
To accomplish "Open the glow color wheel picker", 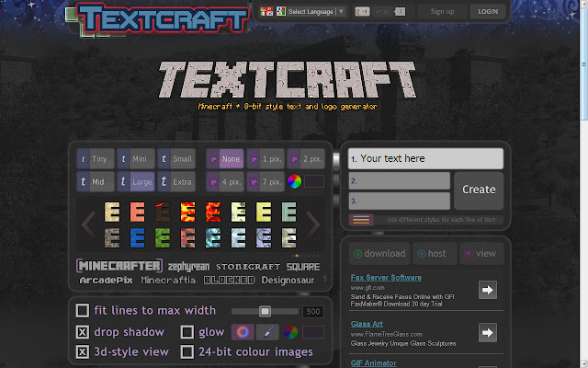I will click(290, 332).
